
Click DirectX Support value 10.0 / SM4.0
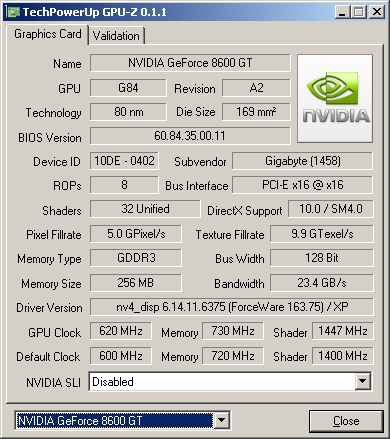(x=330, y=209)
